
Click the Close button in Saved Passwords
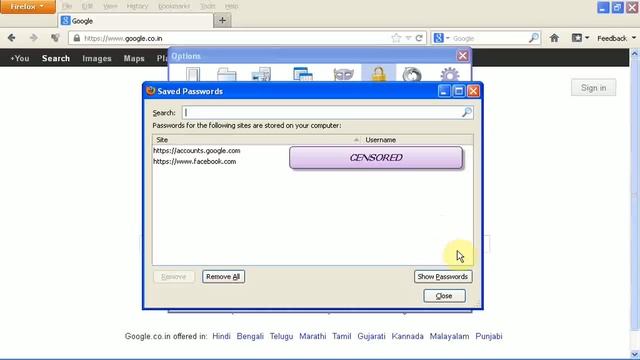(x=444, y=296)
